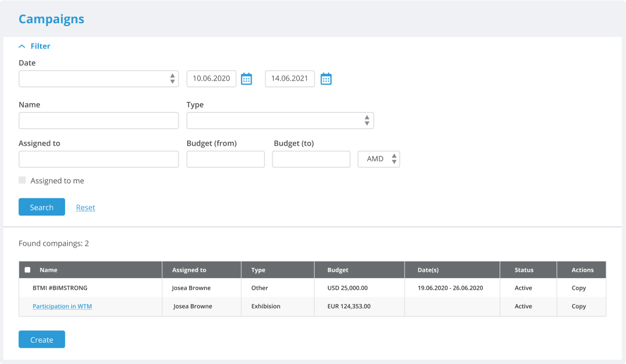Copy the BTMI #BIMSTRONG campaign

pyautogui.click(x=578, y=288)
